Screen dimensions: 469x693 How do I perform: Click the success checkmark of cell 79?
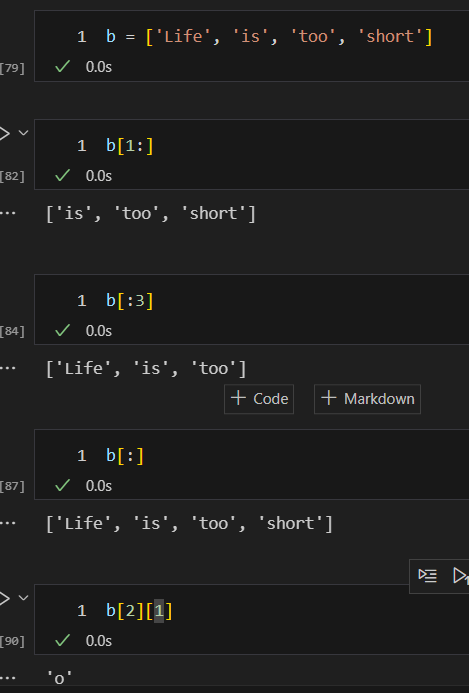63,67
